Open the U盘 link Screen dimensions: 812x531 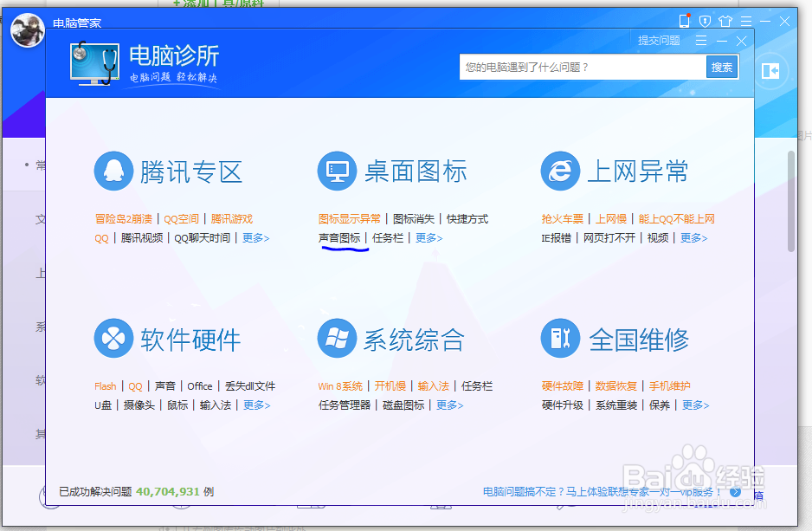(103, 405)
